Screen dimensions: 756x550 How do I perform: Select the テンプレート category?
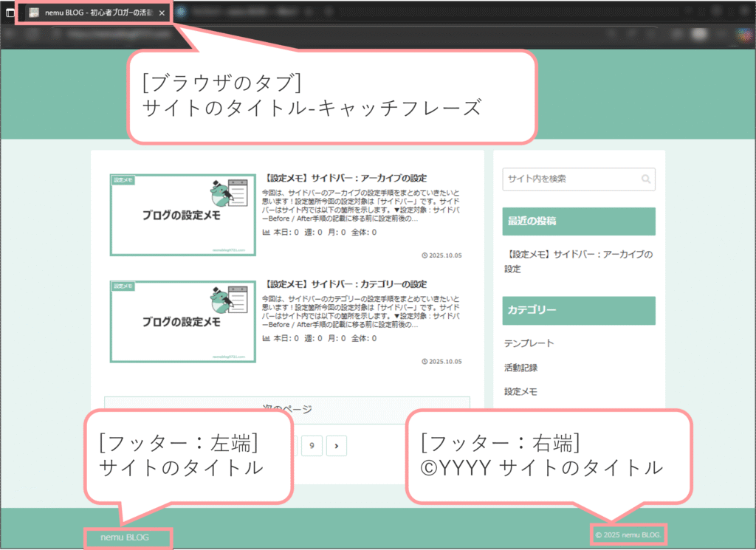529,343
